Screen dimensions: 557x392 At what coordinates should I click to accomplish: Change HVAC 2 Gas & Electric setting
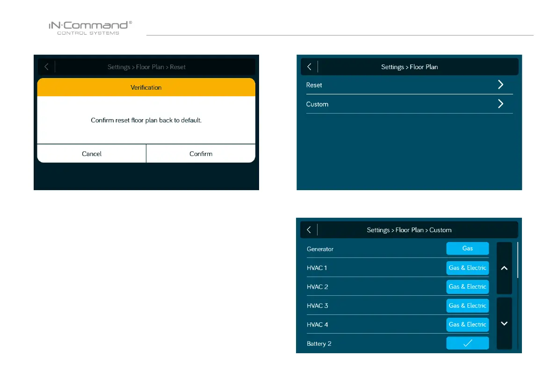click(468, 286)
